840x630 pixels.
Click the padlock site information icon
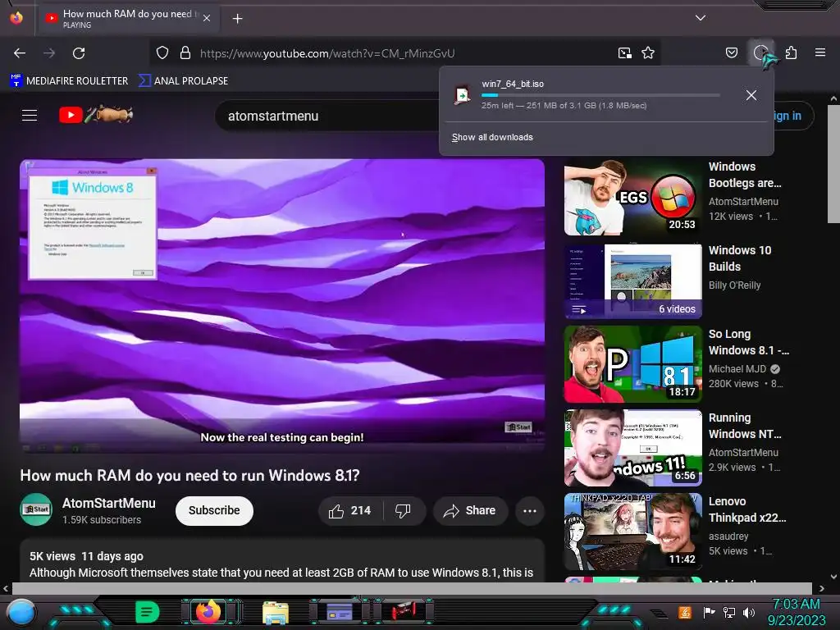click(185, 52)
